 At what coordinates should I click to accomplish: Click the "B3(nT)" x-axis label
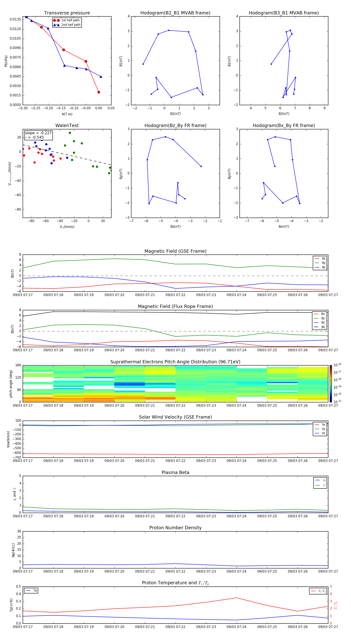click(284, 114)
